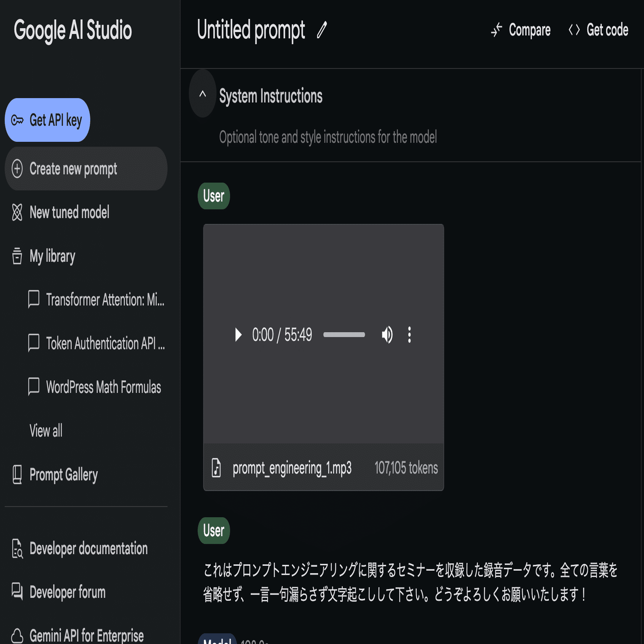
Task: Open the Token Authentication API saved prompt
Action: click(105, 343)
